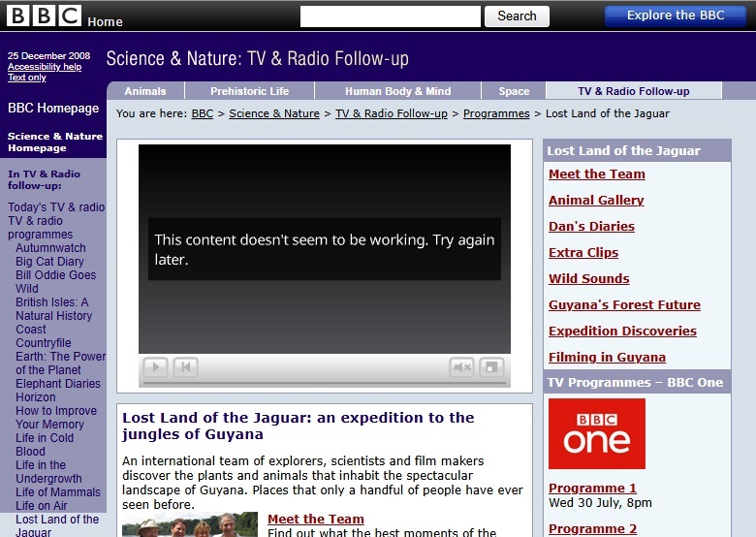The height and width of the screenshot is (537, 756).
Task: Open Today's TV & radio sidebar link
Action: point(56,207)
